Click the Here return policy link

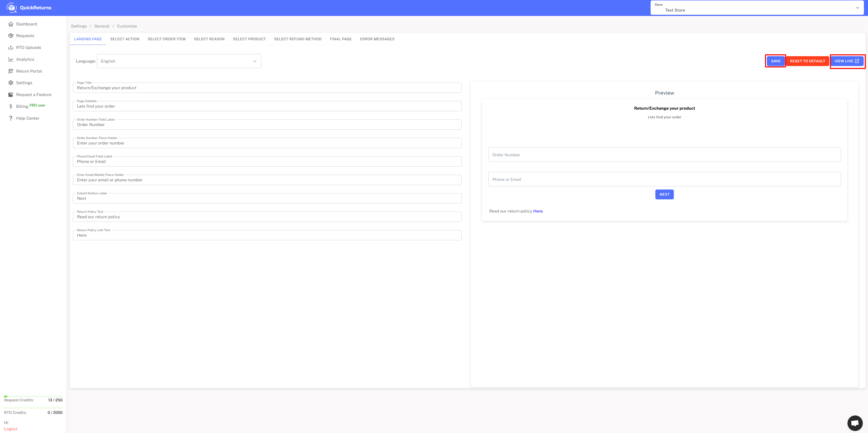538,211
